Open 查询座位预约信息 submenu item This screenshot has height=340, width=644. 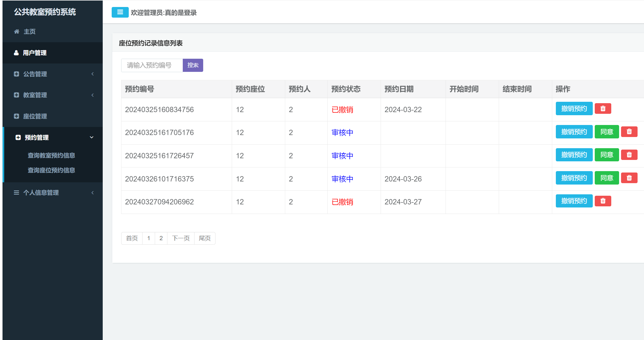coord(51,170)
